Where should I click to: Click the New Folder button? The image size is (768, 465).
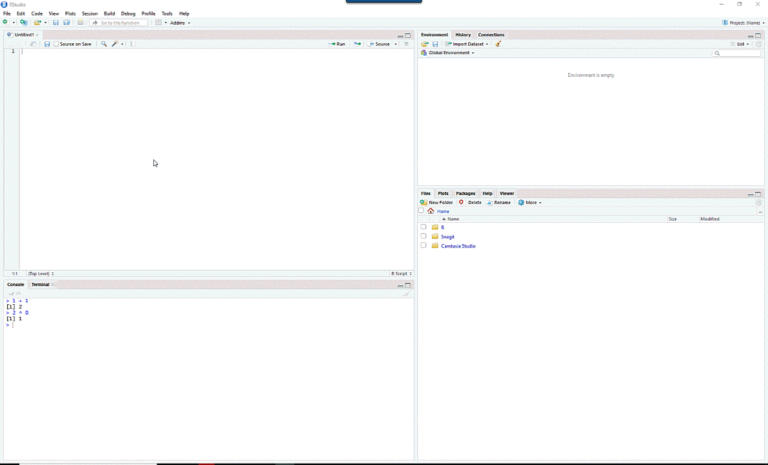[437, 202]
